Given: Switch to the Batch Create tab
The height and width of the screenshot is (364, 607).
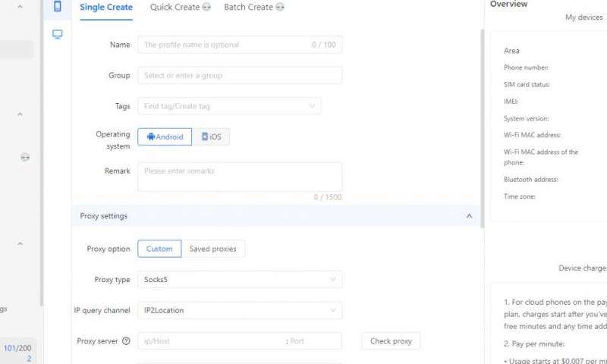Looking at the screenshot, I should click(248, 8).
